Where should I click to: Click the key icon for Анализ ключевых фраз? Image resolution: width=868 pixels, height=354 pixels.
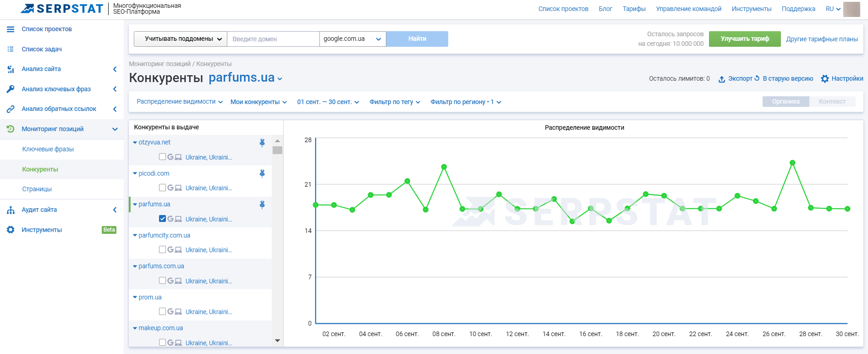pyautogui.click(x=11, y=89)
